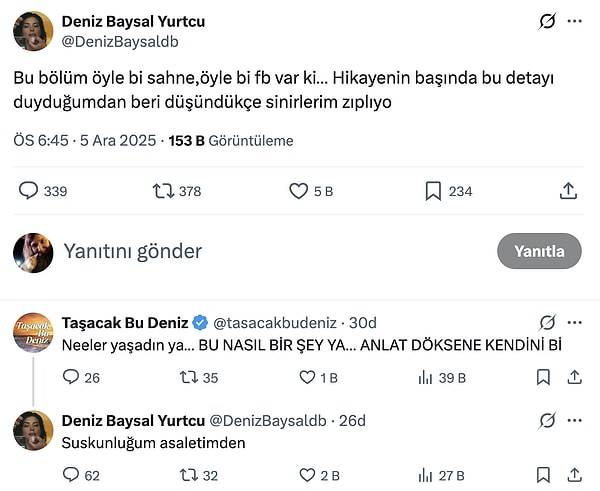Open more options on Taşacak Bu Deniz reply
Viewport: 600px width, 491px height.
pyautogui.click(x=574, y=322)
